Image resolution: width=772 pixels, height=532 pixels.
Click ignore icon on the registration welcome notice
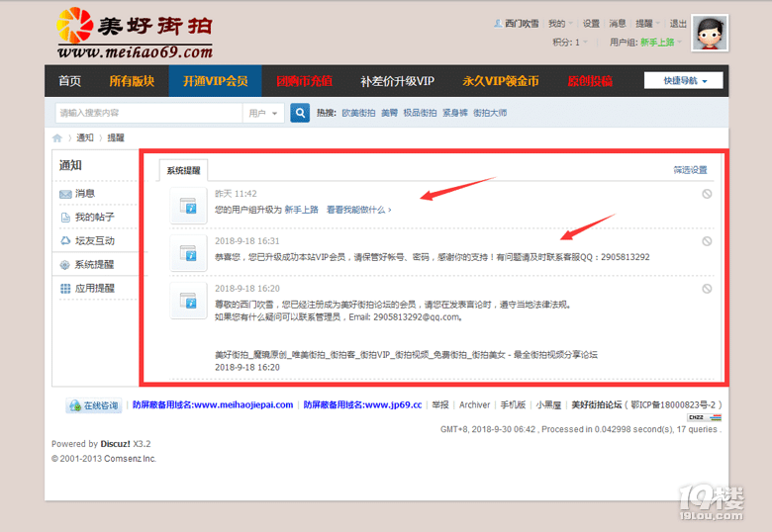(707, 289)
